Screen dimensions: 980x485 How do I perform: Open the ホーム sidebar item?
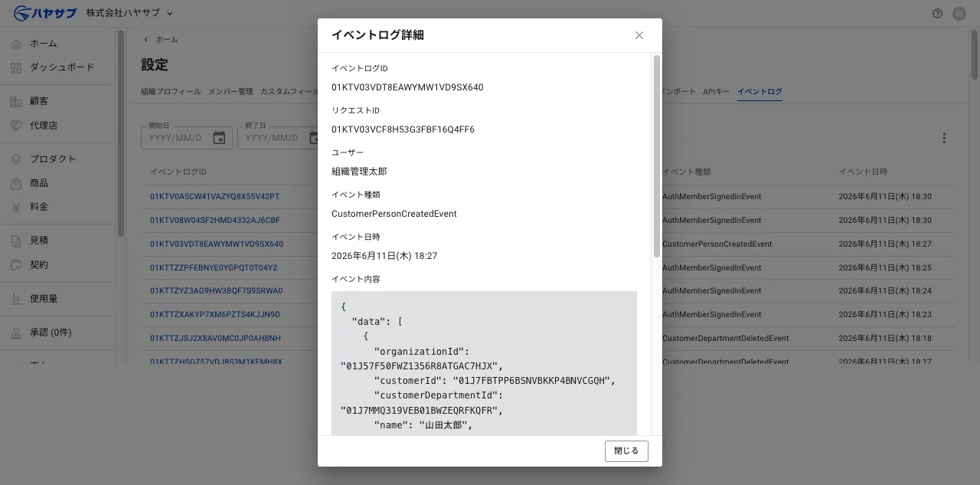[x=57, y=44]
